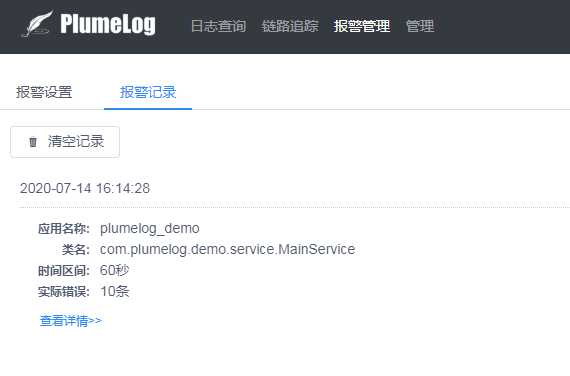Image resolution: width=570 pixels, height=376 pixels.
Task: Click the plumelog_demo application name
Action: click(x=150, y=228)
